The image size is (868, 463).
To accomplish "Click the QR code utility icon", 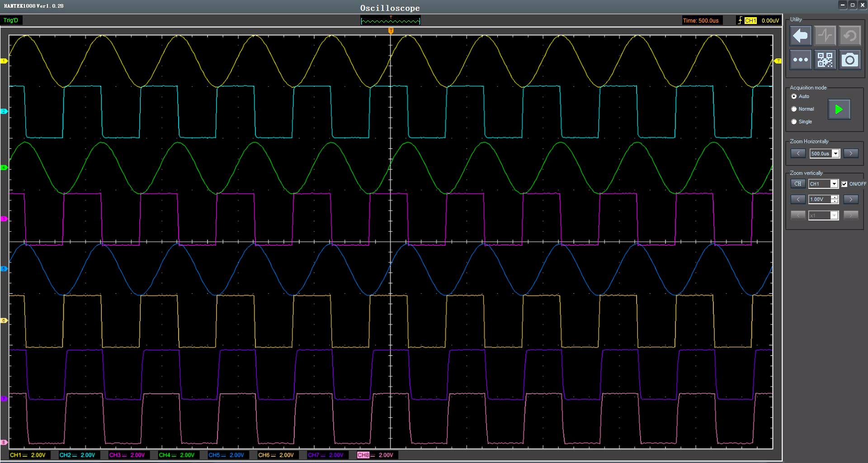I will 825,60.
